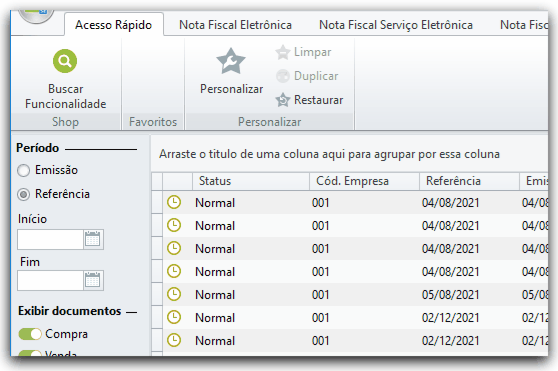Click the Duplicar icon
558x371 pixels.
coord(283,76)
